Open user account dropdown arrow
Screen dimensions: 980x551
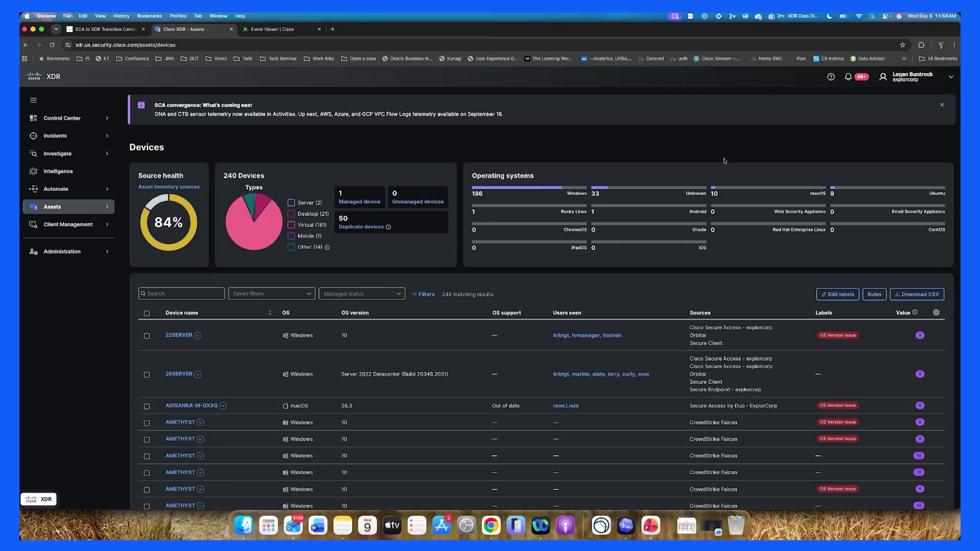coord(951,77)
